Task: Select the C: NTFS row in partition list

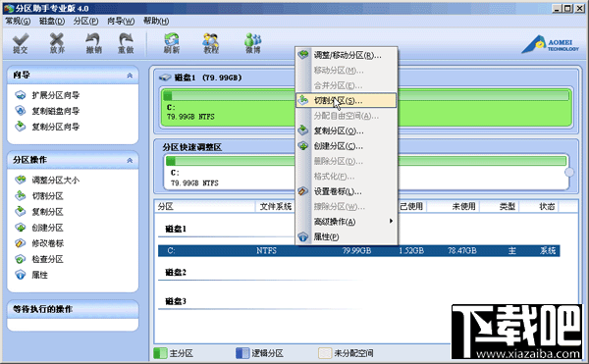Action: 358,250
